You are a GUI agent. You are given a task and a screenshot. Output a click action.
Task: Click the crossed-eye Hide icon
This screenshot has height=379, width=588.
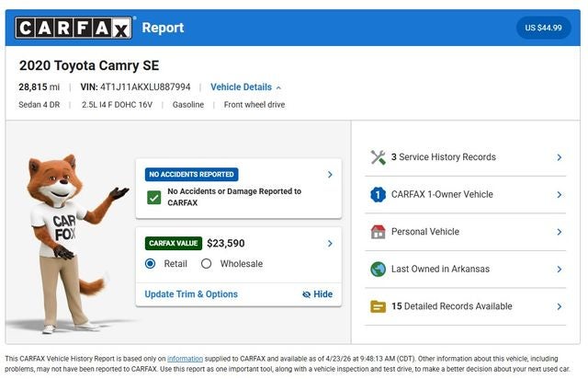[307, 294]
